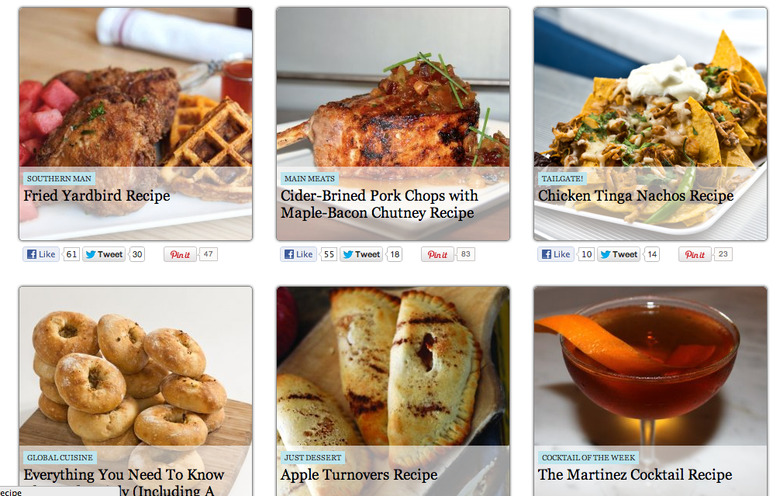Image resolution: width=780 pixels, height=496 pixels.
Task: Like the Fried Yardbird Recipe on Facebook
Action: 41,254
